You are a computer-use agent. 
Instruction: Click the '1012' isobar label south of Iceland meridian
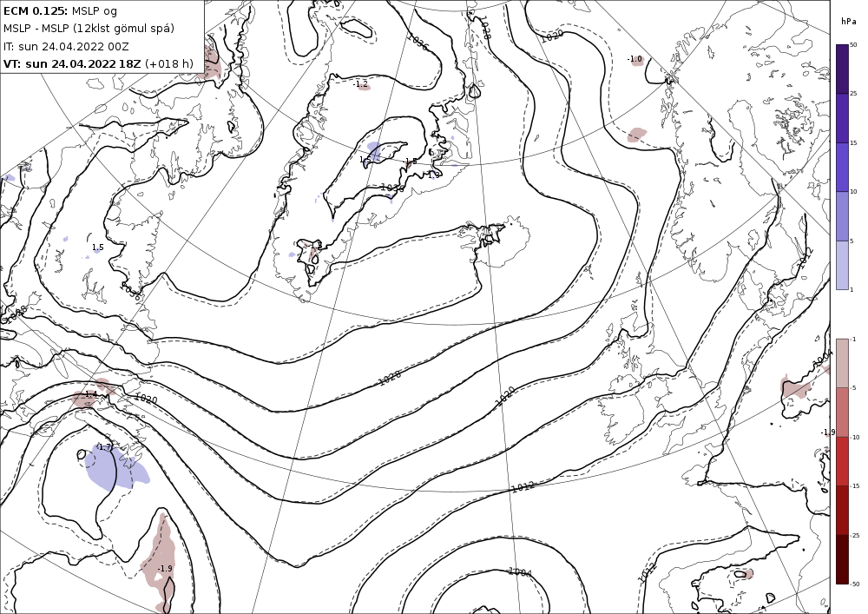523,487
